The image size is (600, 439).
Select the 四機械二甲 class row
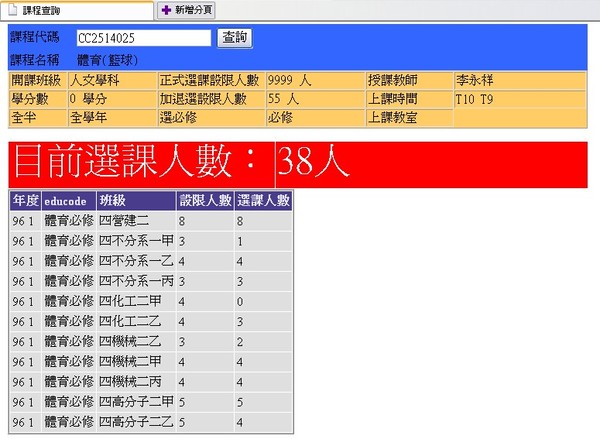click(151, 362)
